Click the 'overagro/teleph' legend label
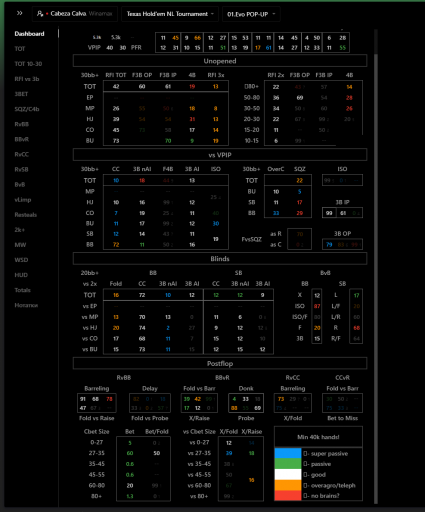This screenshot has height=512, width=425. [333, 485]
